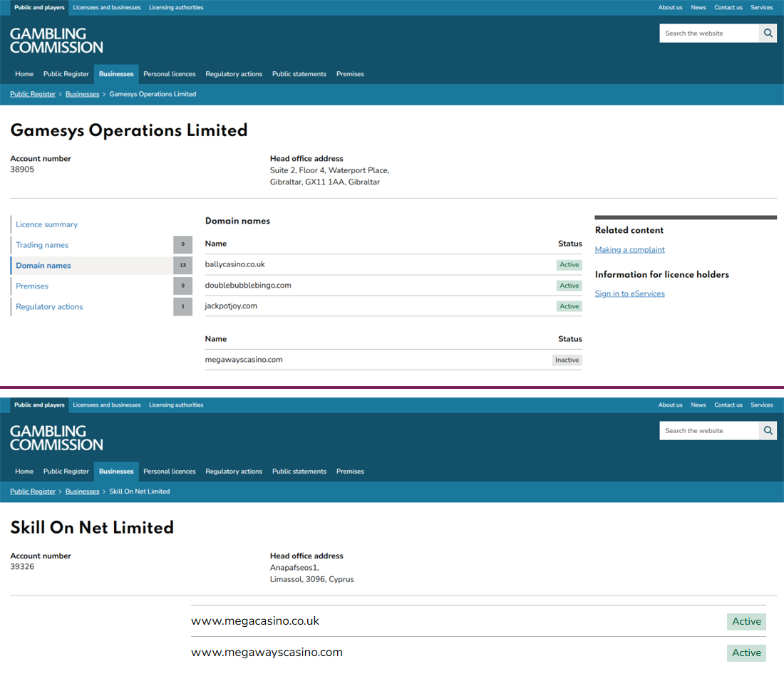This screenshot has width=784, height=676.
Task: Open News link on Skill On Net page
Action: (698, 405)
